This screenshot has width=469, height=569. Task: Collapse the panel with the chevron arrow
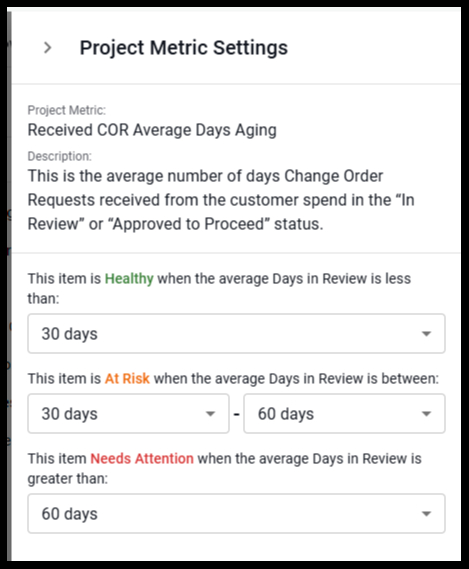pyautogui.click(x=48, y=48)
